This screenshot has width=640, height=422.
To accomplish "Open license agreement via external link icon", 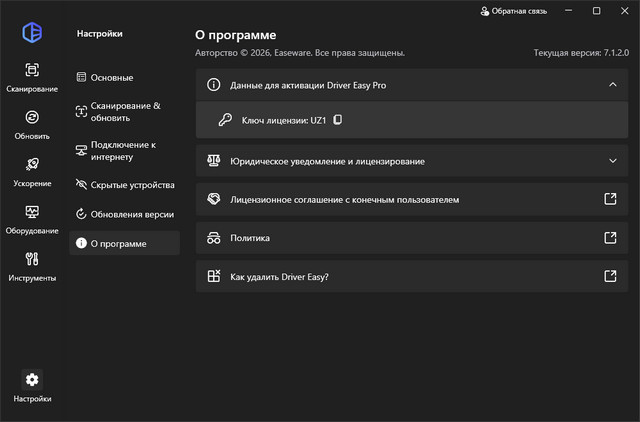I will (x=610, y=199).
